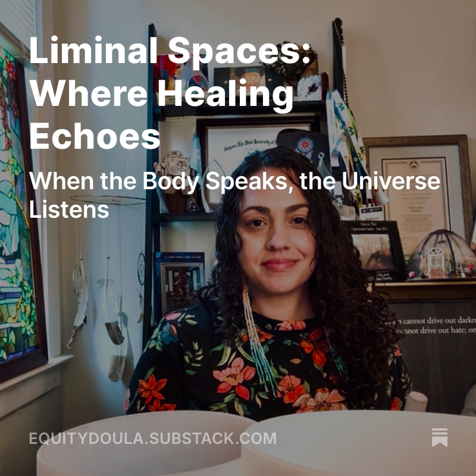
Task: Open the EQUITYDOULA.SUBSTACK.COM link
Action: coord(153,439)
